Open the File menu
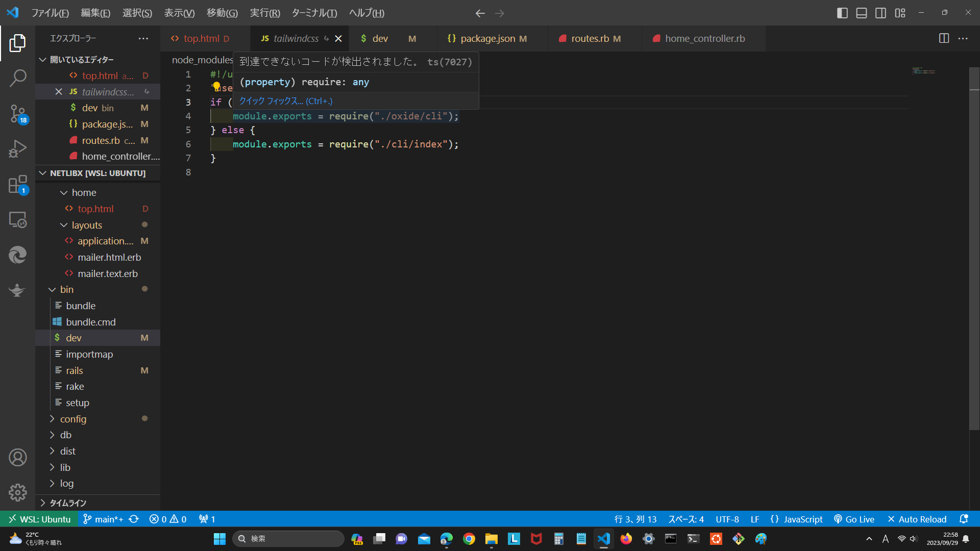The width and height of the screenshot is (980, 551). click(x=50, y=13)
